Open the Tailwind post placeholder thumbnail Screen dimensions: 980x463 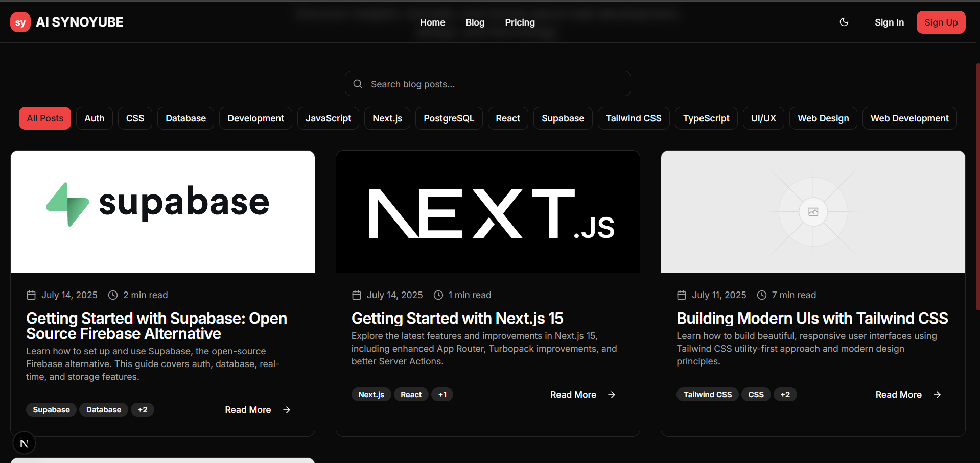click(813, 212)
